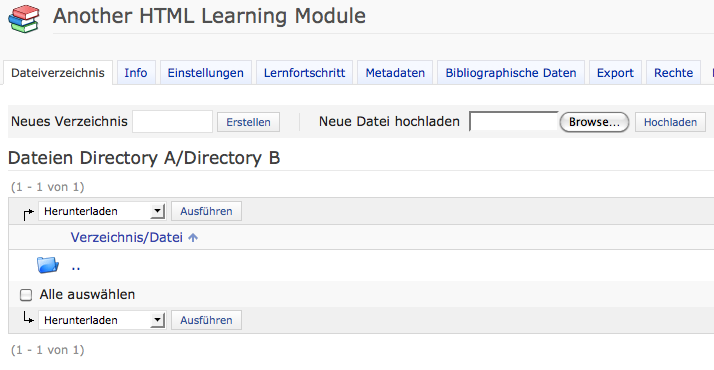Switch to the Export tab
This screenshot has height=370, width=714.
tap(615, 73)
